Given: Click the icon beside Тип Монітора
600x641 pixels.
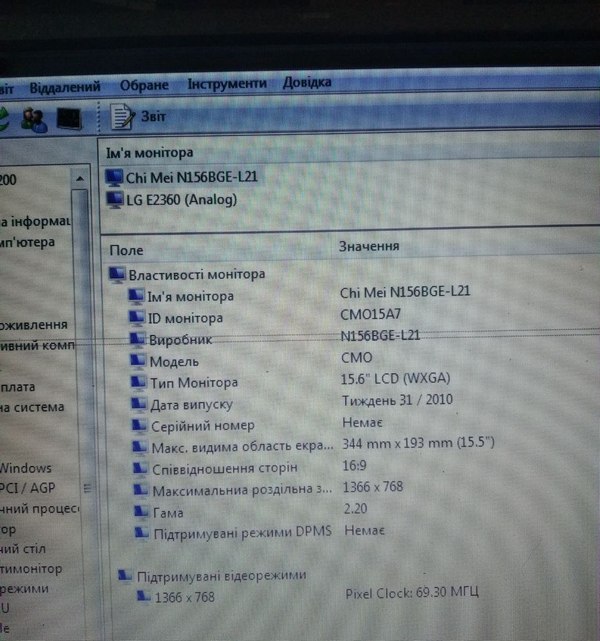Looking at the screenshot, I should point(138,383).
